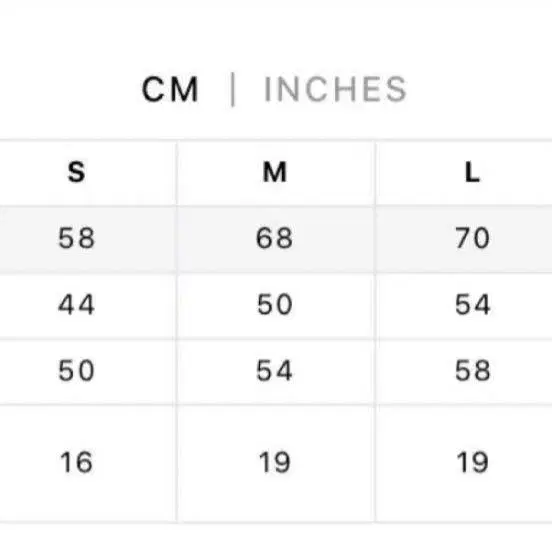Screen dimensions: 552x552
Task: Click the 50 value in S third row
Action: click(x=76, y=370)
